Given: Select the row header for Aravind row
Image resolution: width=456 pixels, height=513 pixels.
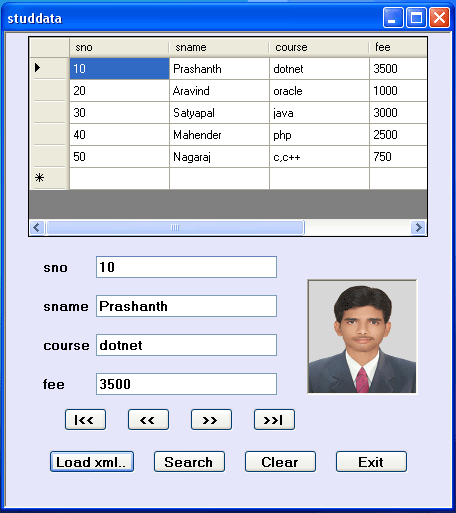Looking at the screenshot, I should tap(49, 90).
